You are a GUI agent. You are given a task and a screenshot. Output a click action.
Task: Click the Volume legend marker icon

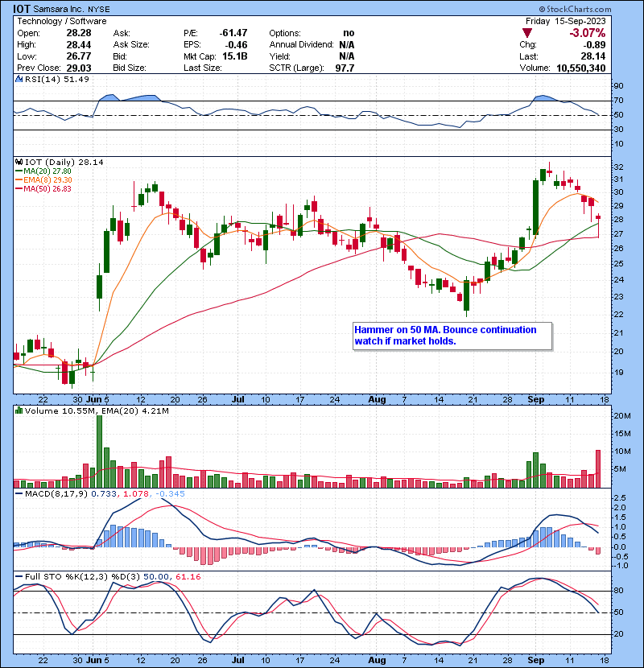click(17, 412)
